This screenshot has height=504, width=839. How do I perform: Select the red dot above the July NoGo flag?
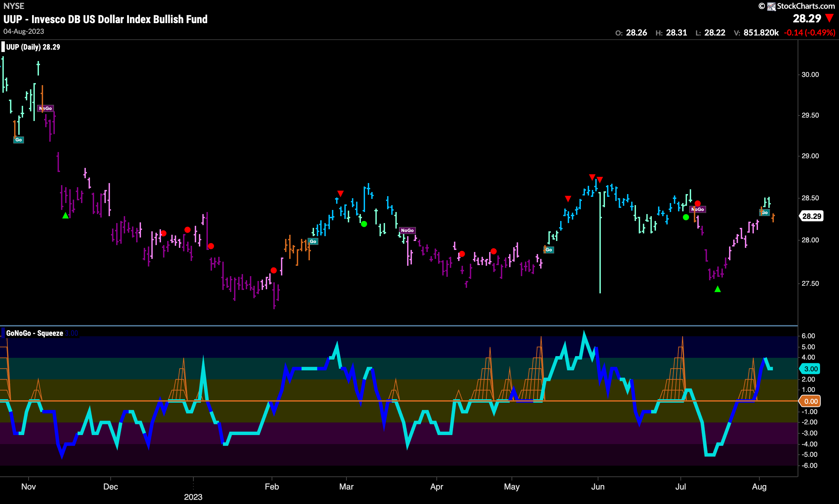[x=698, y=203]
